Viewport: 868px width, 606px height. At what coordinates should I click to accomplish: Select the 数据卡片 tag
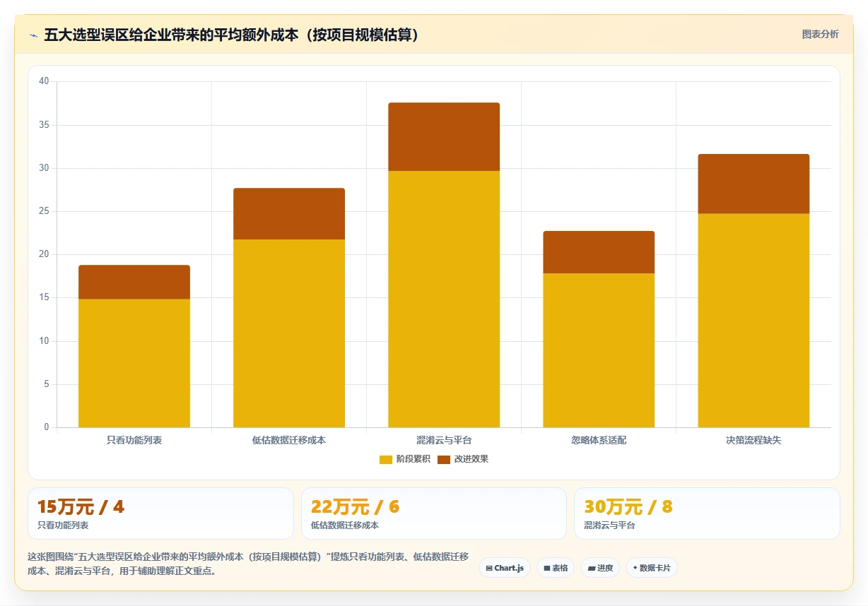(x=652, y=568)
